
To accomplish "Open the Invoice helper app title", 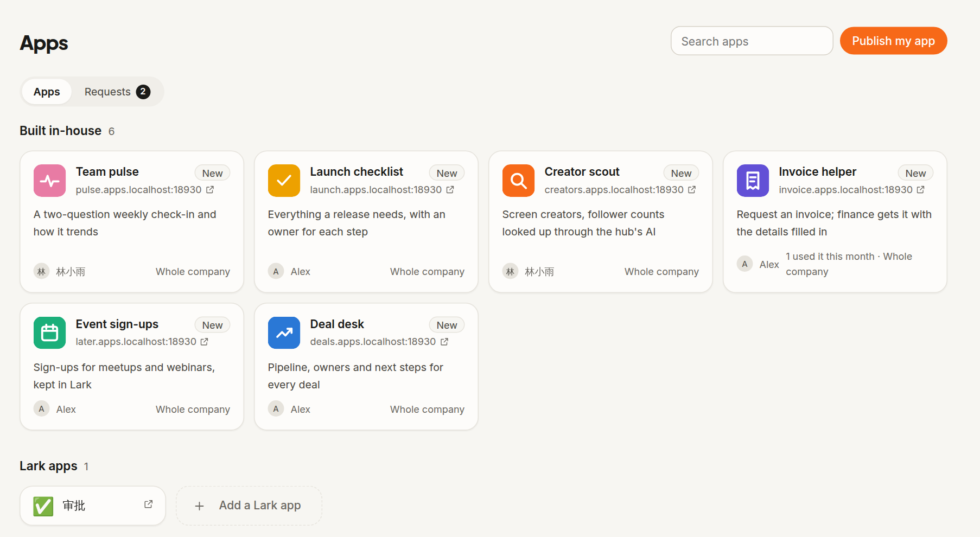I will point(818,171).
